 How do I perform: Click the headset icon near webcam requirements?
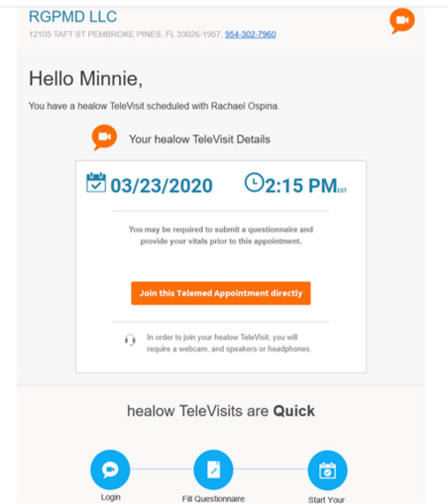131,340
